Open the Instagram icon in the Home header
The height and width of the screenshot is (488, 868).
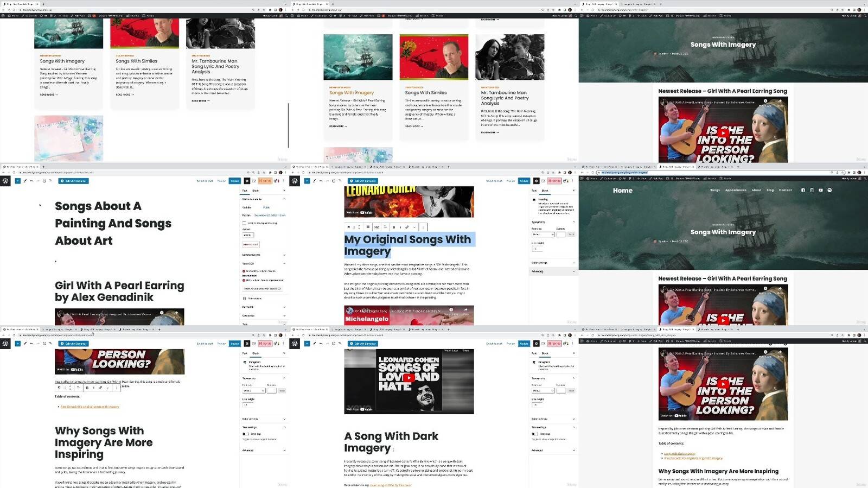(x=812, y=190)
